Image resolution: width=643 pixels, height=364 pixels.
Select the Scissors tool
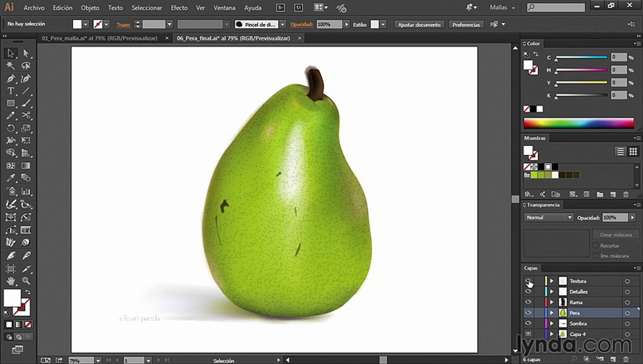coord(26,116)
